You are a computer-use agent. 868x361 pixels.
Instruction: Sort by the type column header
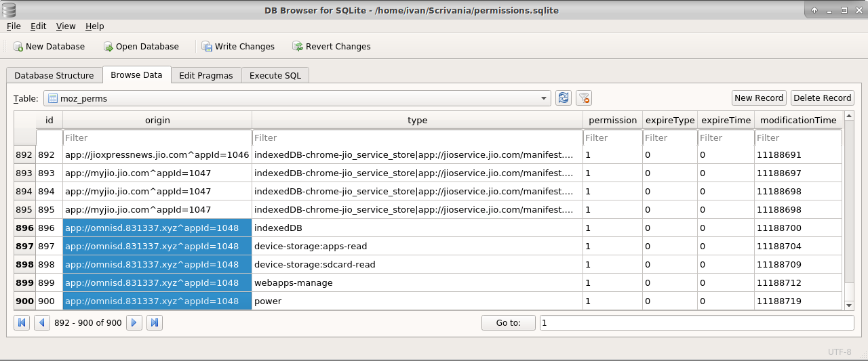417,120
